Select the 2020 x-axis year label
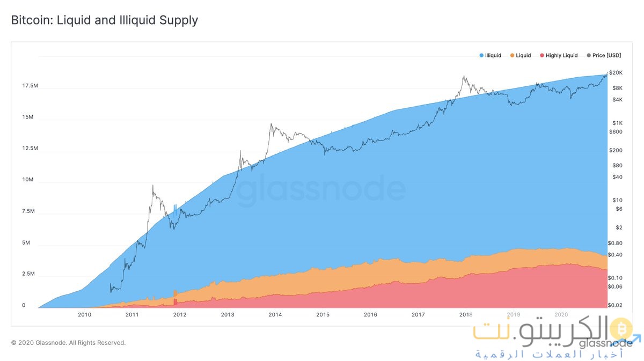The image size is (644, 361). 561,314
